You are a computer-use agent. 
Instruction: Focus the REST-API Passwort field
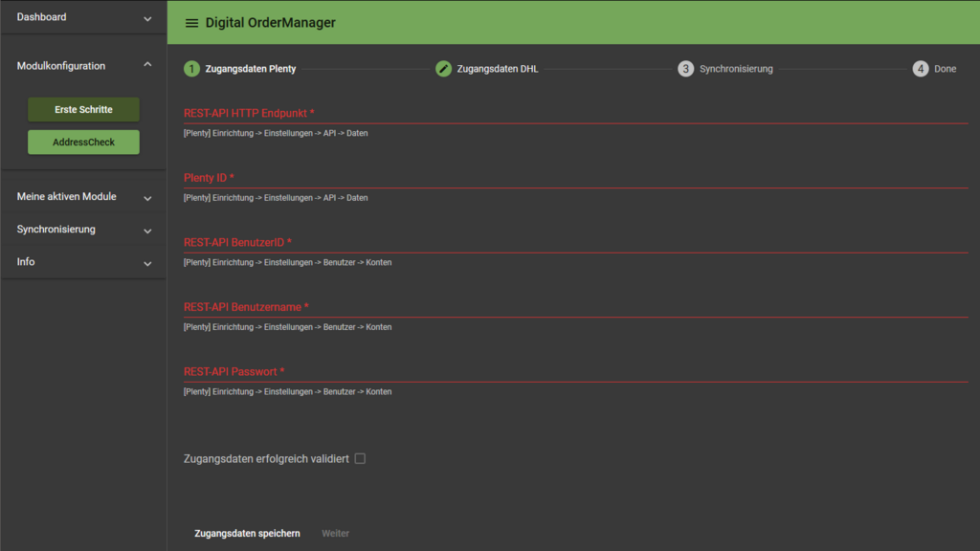(x=574, y=371)
